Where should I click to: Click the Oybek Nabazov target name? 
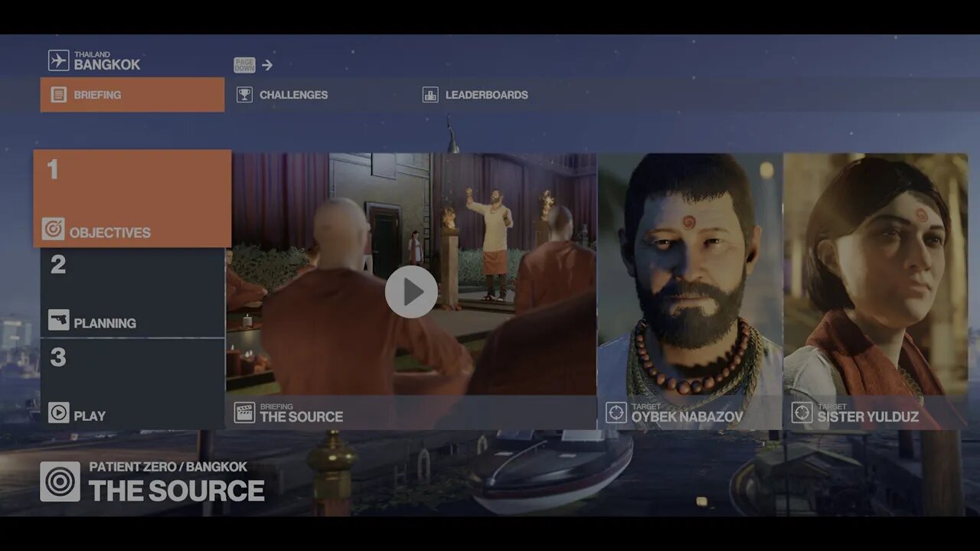click(687, 417)
